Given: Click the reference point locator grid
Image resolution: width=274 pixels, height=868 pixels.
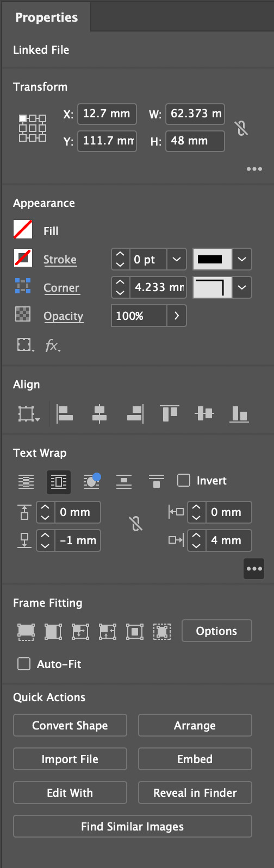Looking at the screenshot, I should pyautogui.click(x=33, y=128).
